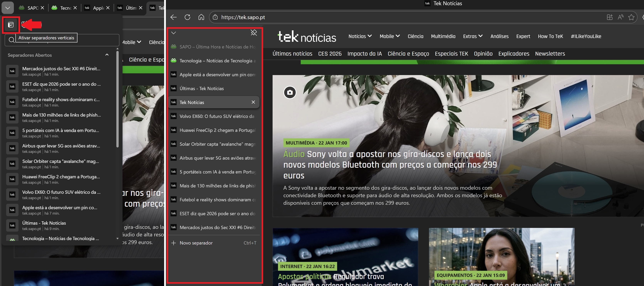Click the vertical tabs toggle icon

(x=11, y=25)
